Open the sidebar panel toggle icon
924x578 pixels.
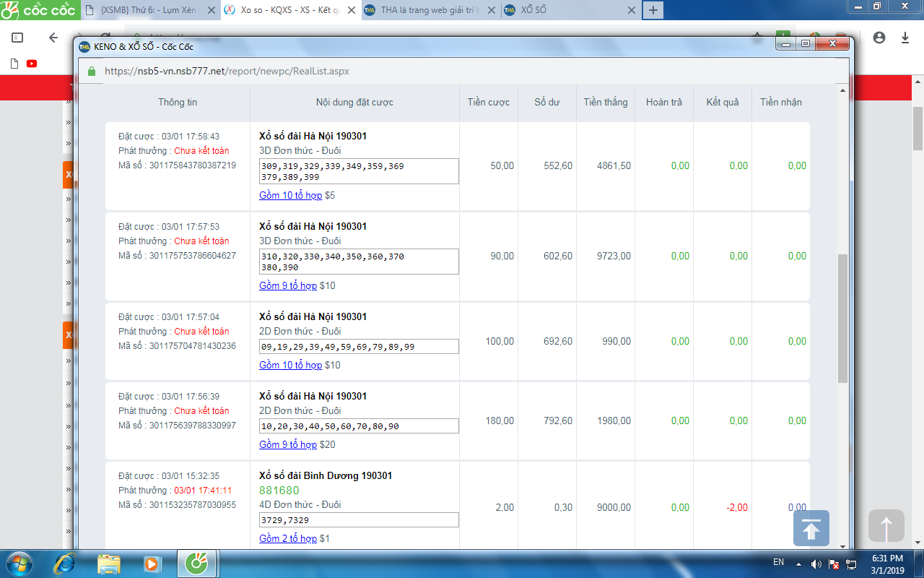coord(17,38)
